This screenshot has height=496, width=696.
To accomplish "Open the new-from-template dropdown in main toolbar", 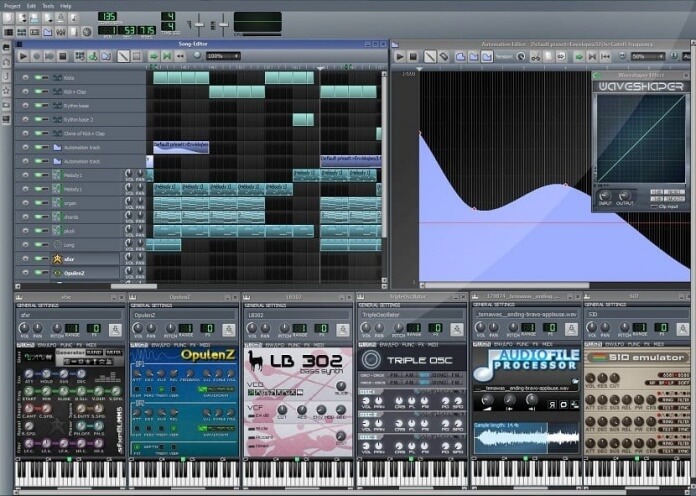I will click(21, 18).
